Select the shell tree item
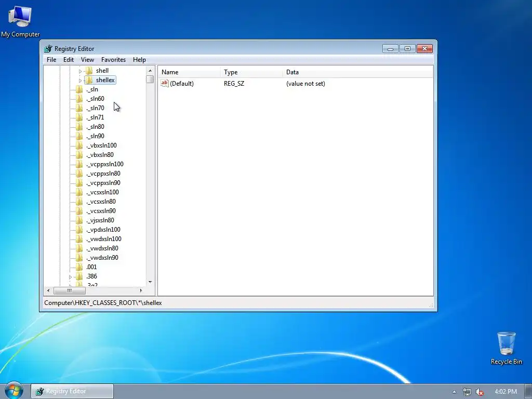The width and height of the screenshot is (532, 399). click(x=102, y=71)
